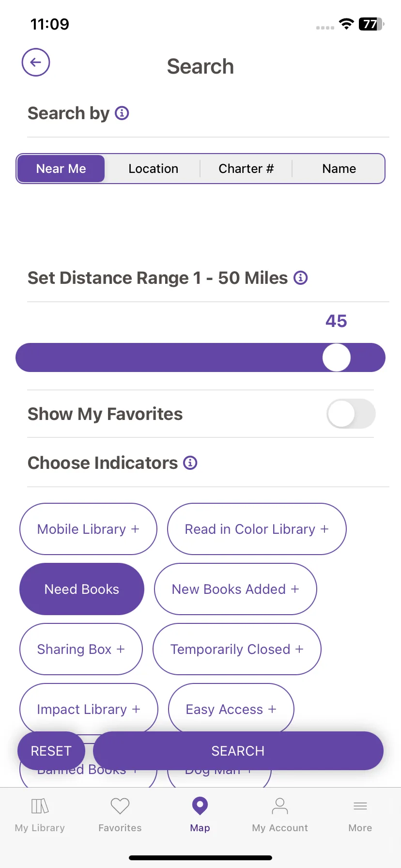401x868 pixels.
Task: Switch to Location search tab
Action: pyautogui.click(x=153, y=169)
